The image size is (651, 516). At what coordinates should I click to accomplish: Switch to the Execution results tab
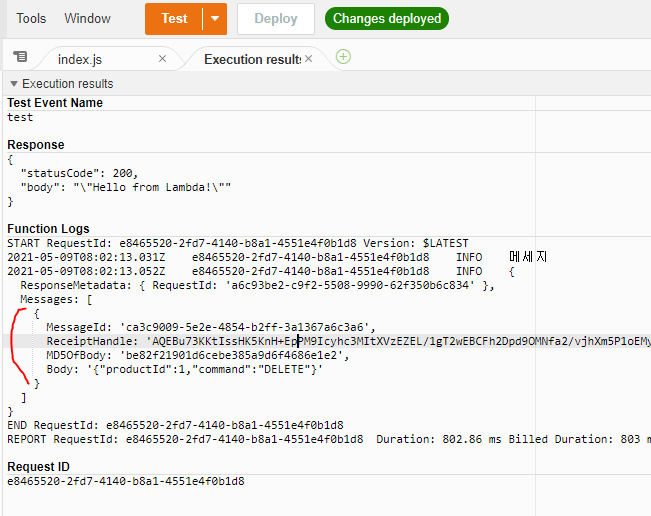252,59
